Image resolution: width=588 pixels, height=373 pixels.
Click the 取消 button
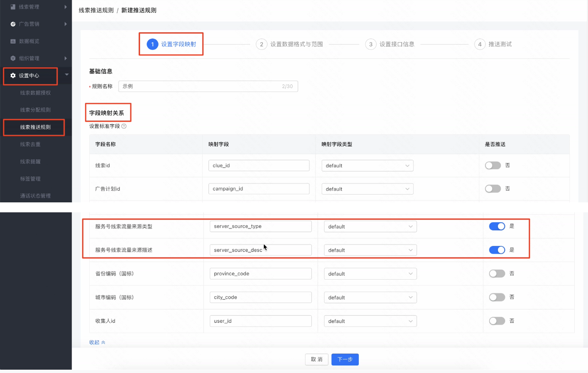coord(317,359)
